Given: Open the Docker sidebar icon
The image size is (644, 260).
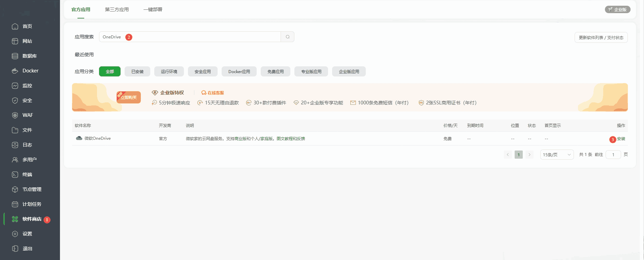Looking at the screenshot, I should tap(15, 71).
